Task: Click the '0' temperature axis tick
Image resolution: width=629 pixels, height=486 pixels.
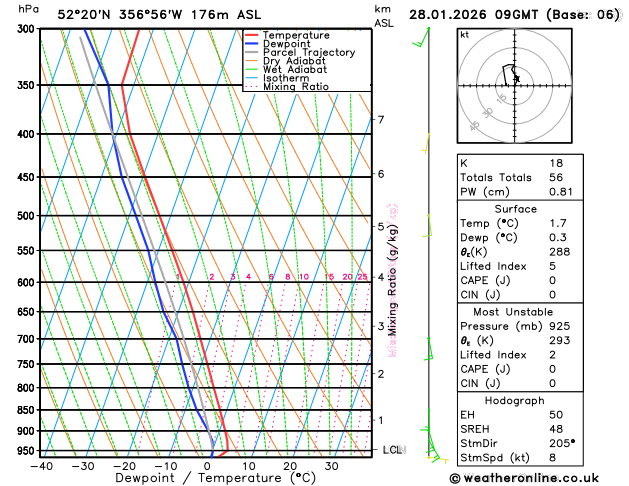Action: [x=207, y=466]
